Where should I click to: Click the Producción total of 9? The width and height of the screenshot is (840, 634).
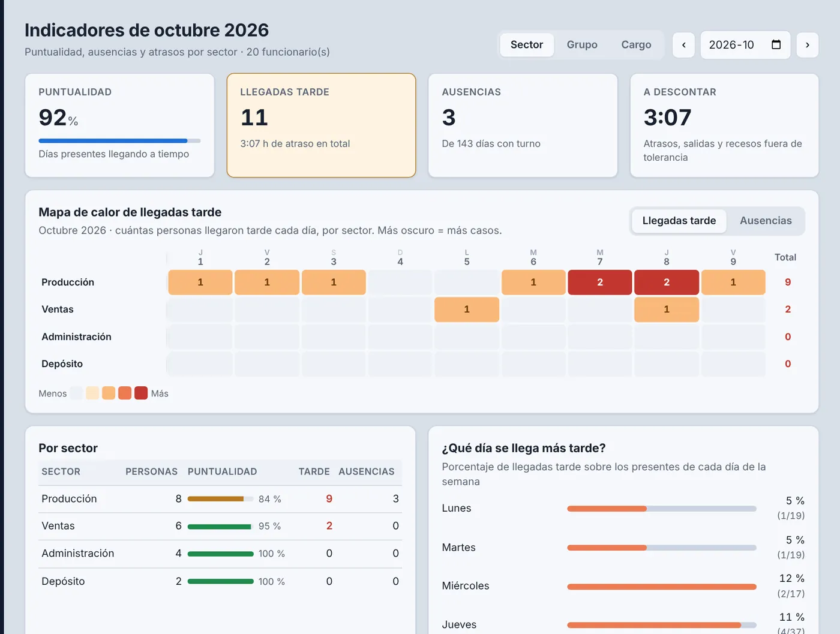[788, 282]
